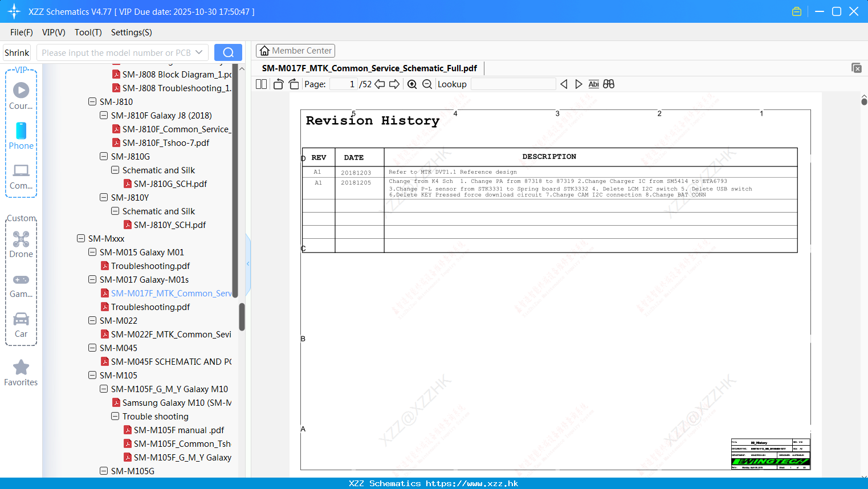Click the PDF viewer scrollbar thumb
The width and height of the screenshot is (868, 489).
pos(864,101)
